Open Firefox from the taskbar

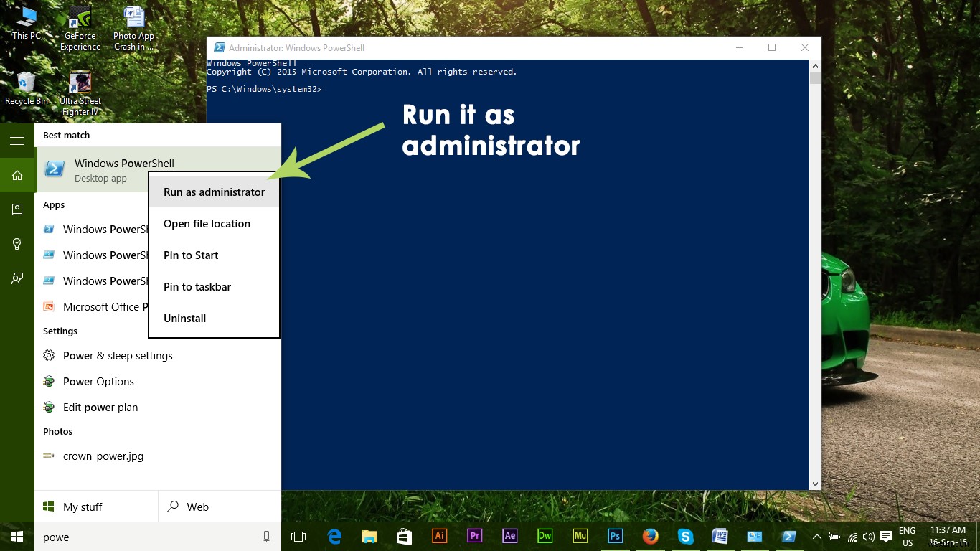pos(650,536)
